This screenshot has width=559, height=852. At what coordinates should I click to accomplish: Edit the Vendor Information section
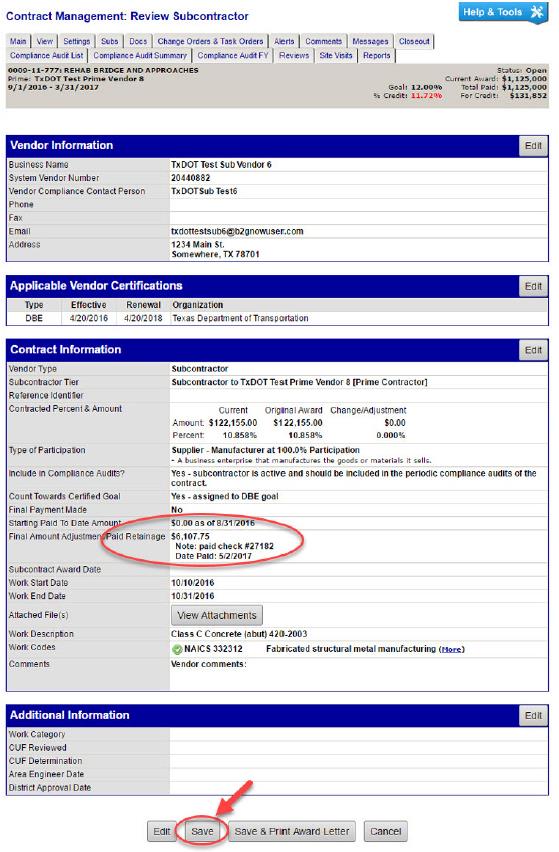(x=533, y=146)
